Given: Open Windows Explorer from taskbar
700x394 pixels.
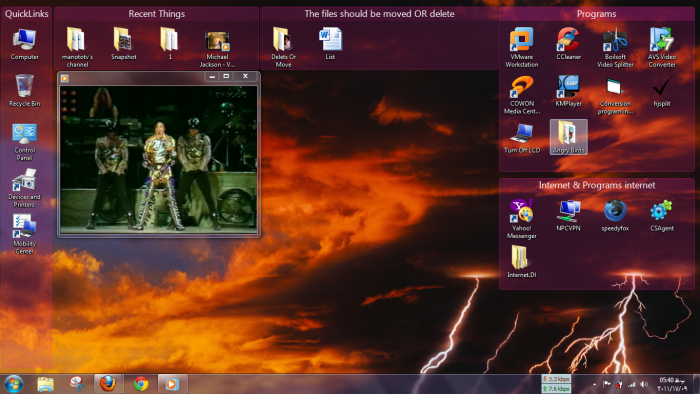Looking at the screenshot, I should (x=46, y=384).
